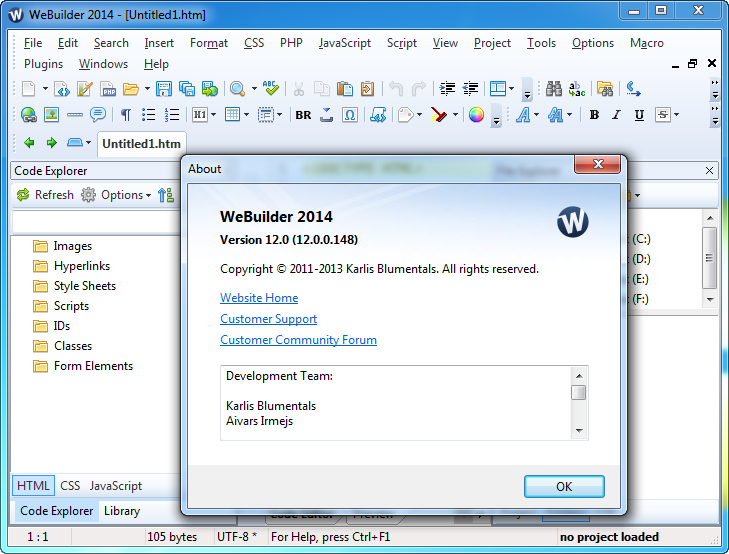The width and height of the screenshot is (729, 554).
Task: Insert a script block scroll icon
Action: tap(378, 114)
